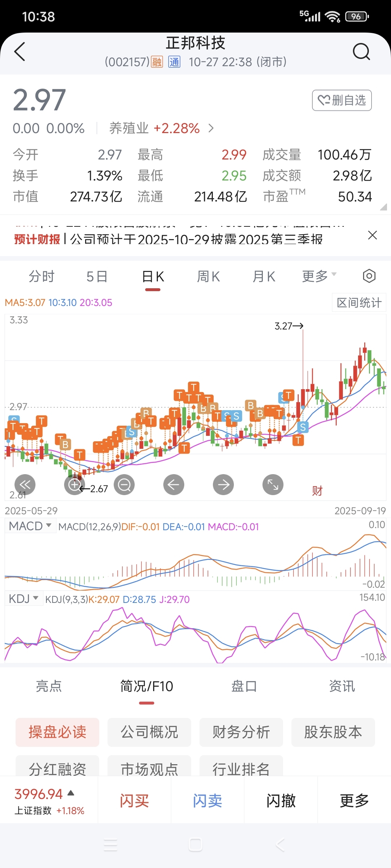The width and height of the screenshot is (391, 868).
Task: Open bottom bar 更多 menu
Action: coord(354,800)
